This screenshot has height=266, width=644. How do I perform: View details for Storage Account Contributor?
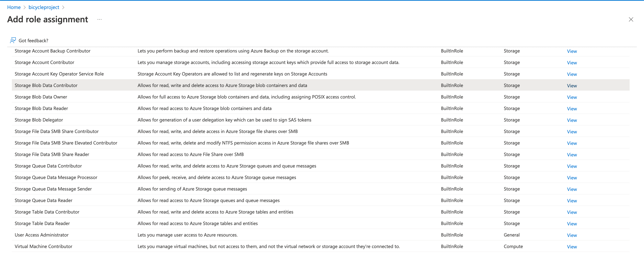[x=572, y=63]
